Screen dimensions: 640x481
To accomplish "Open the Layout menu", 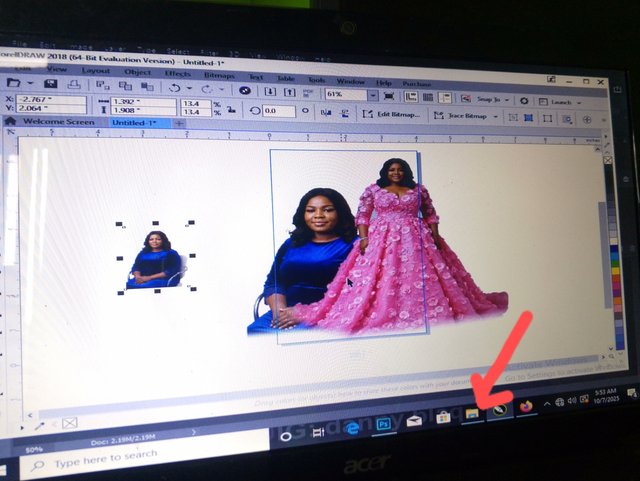I will click(96, 71).
